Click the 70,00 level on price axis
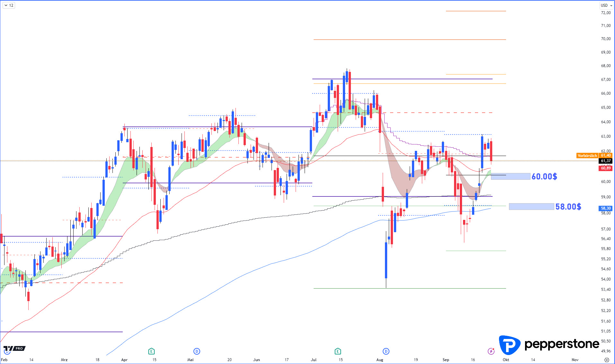The width and height of the screenshot is (615, 364). tap(606, 39)
